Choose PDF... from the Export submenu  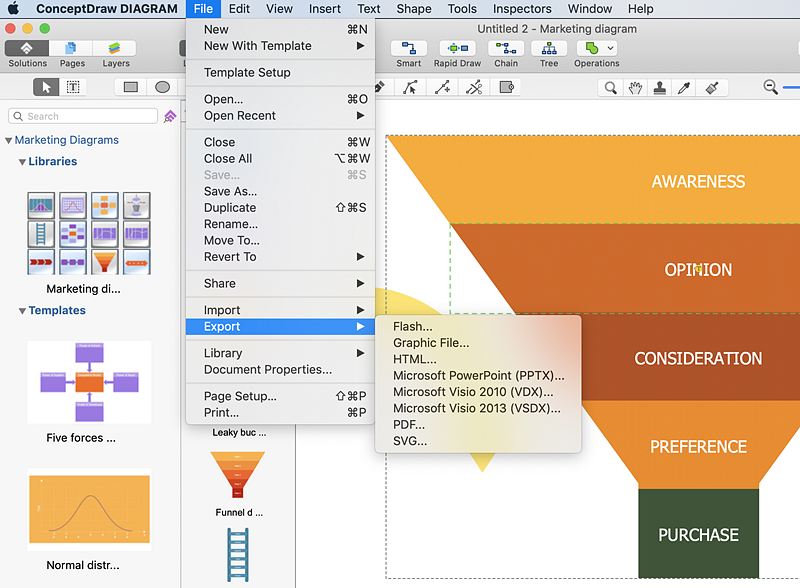(x=409, y=424)
